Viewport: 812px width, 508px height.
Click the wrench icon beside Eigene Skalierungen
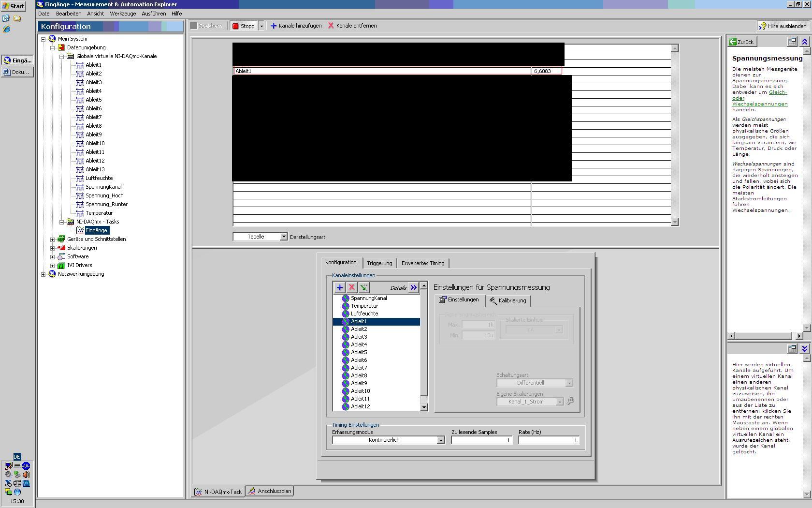click(570, 401)
